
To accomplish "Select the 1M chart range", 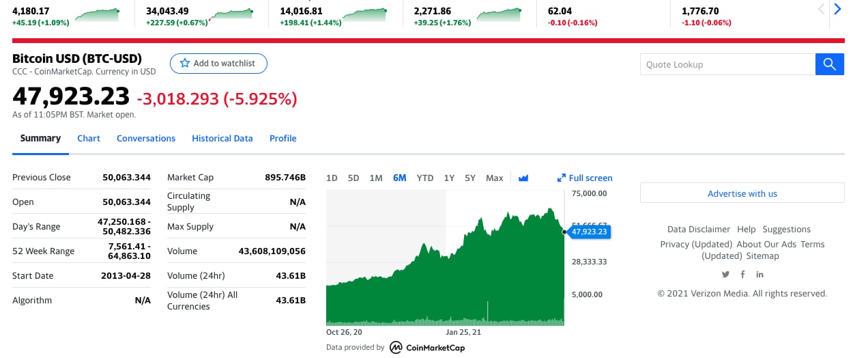I will tap(376, 178).
